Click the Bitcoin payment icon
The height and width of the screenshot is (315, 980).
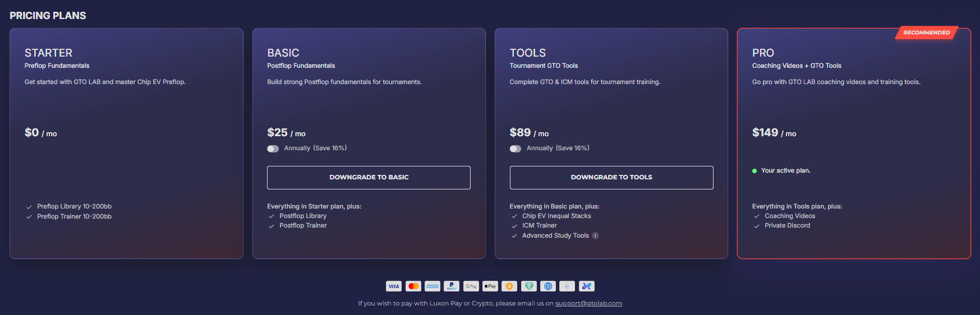509,286
